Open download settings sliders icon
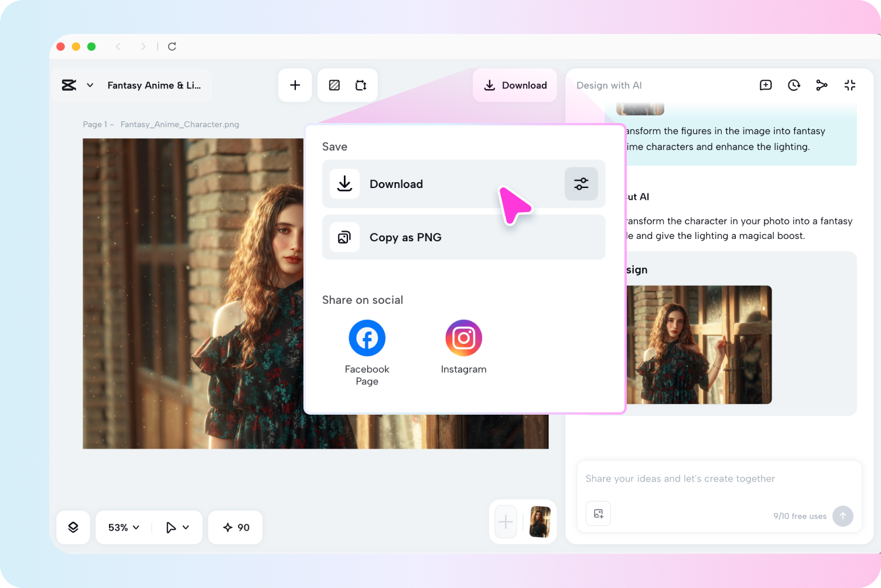The width and height of the screenshot is (881, 588). click(x=581, y=184)
